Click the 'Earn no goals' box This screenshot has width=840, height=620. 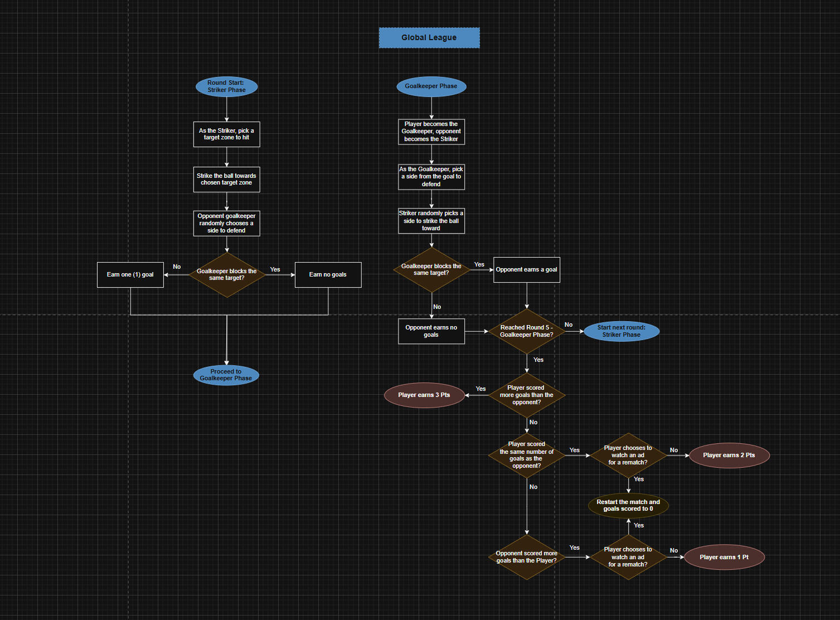328,275
